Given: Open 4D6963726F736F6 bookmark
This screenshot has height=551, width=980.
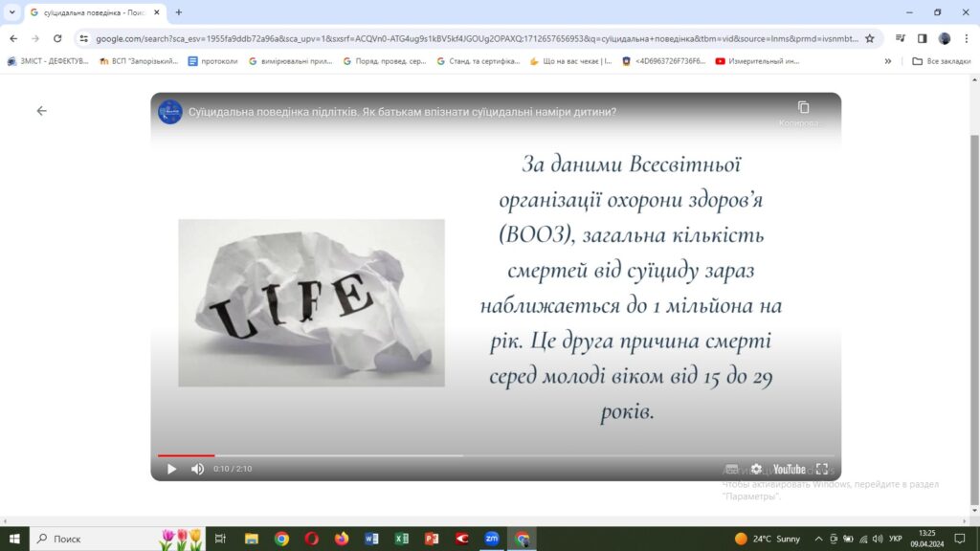Looking at the screenshot, I should (664, 61).
